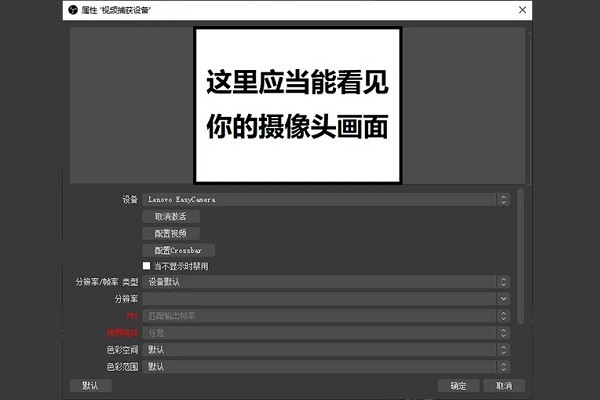Click the 默认 reset button at bottom left
Screen dimensions: 600x400
coord(91,385)
